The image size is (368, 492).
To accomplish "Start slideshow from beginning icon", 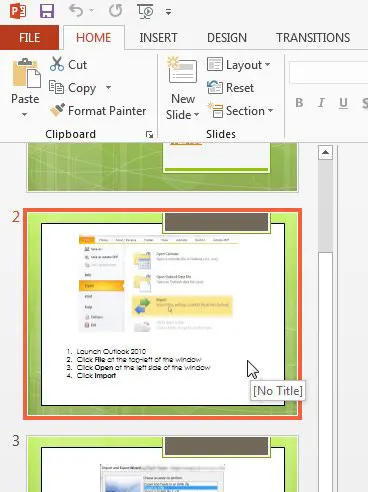I will click(146, 11).
